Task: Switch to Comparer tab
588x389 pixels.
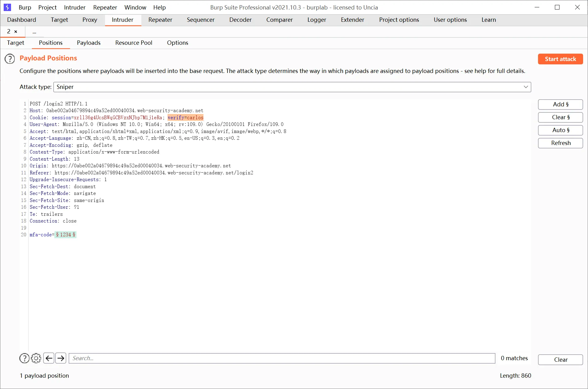Action: tap(279, 20)
